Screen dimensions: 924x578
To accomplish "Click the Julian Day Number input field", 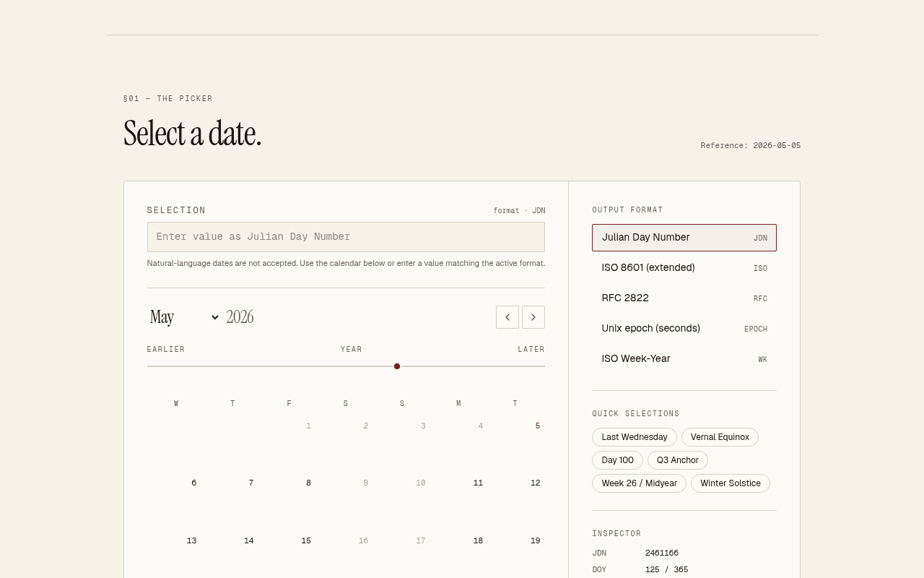I will pyautogui.click(x=346, y=237).
